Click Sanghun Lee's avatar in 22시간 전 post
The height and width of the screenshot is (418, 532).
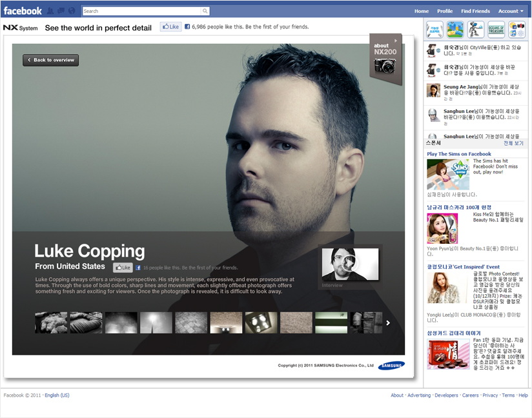(433, 115)
